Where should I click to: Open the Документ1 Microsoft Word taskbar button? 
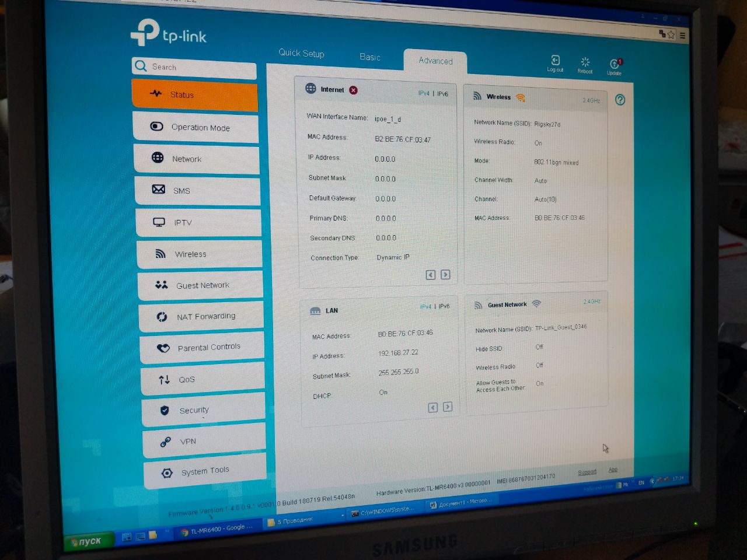[x=462, y=502]
